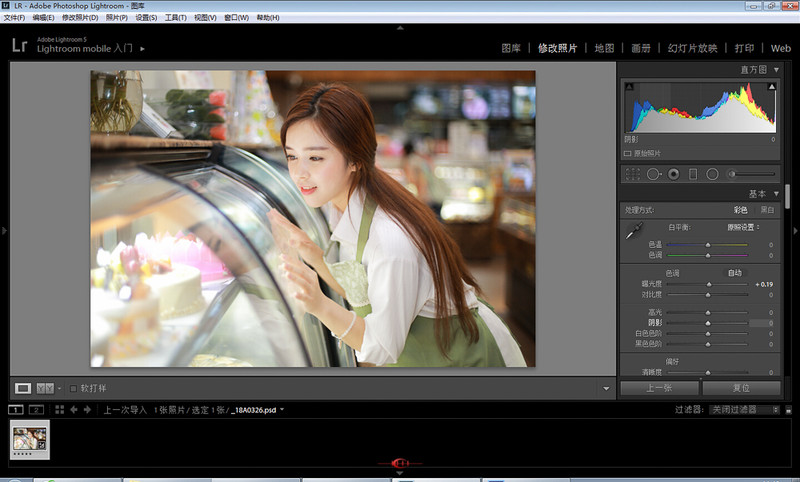The image size is (800, 482).
Task: Expand the Lightroom mobile 入门 arrow
Action: 142,49
